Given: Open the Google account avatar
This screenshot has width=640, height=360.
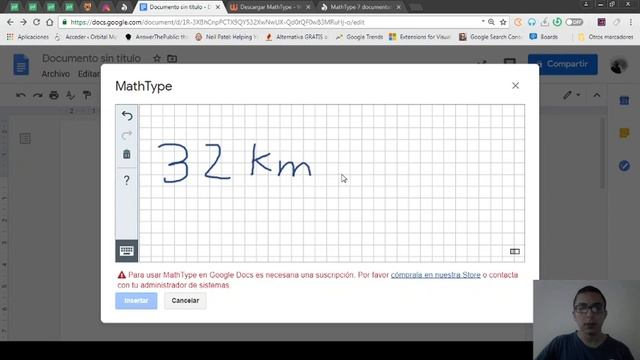Looking at the screenshot, I should 619,64.
